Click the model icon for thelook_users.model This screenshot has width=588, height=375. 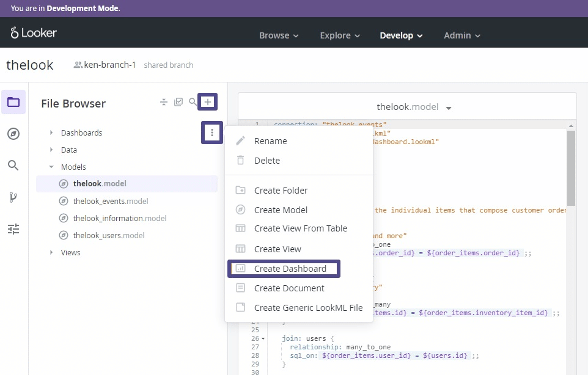[x=64, y=235]
